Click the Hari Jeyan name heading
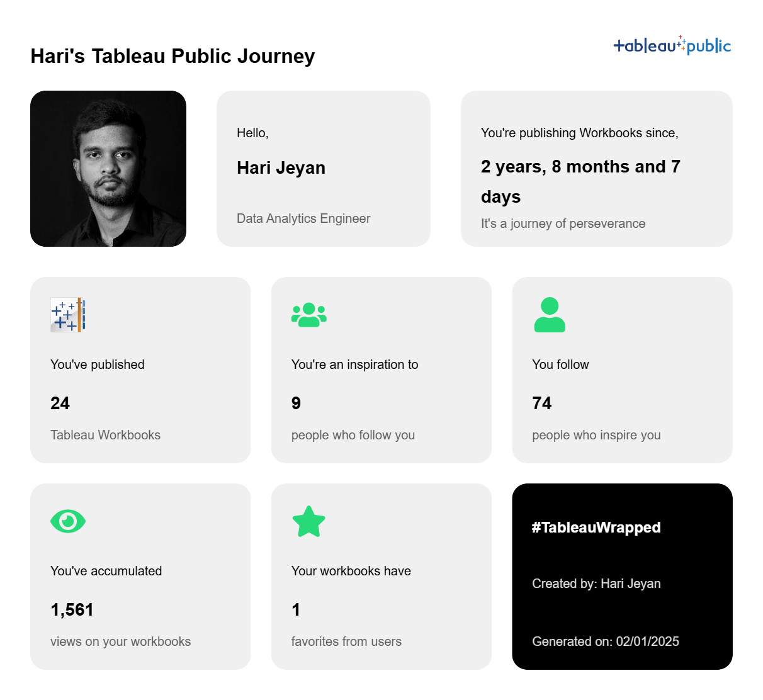The height and width of the screenshot is (700, 763). coord(281,168)
